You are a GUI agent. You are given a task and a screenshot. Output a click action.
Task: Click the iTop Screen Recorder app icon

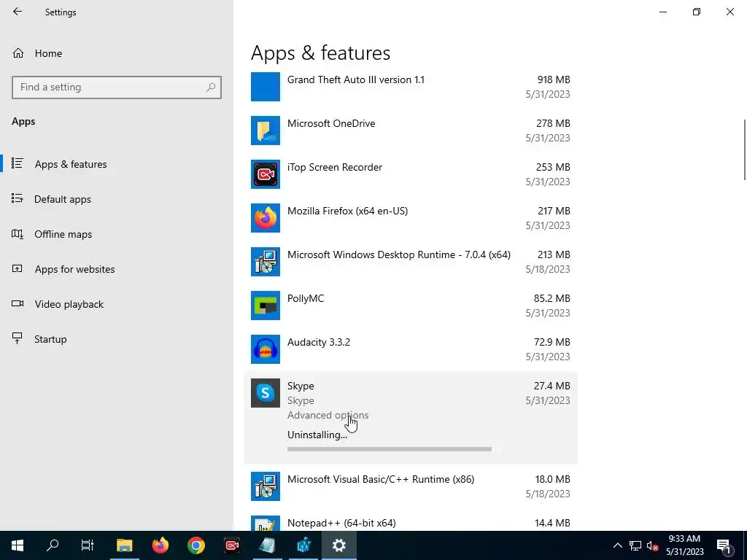pos(266,174)
